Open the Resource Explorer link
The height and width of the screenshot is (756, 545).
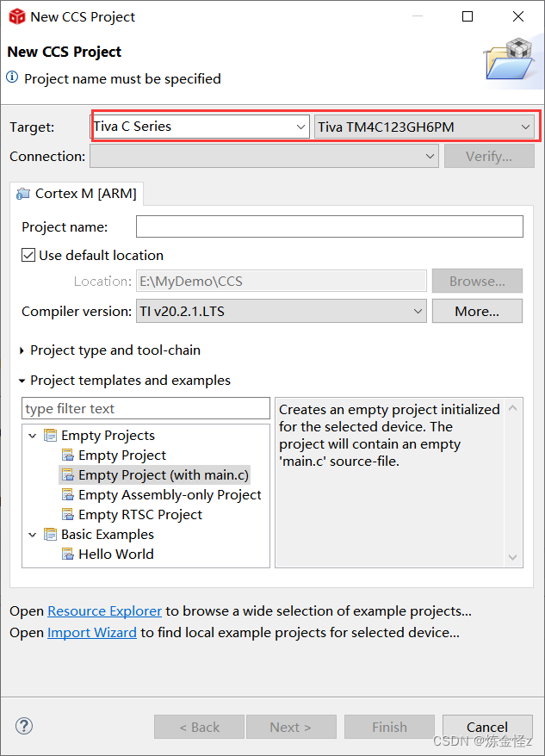point(105,610)
